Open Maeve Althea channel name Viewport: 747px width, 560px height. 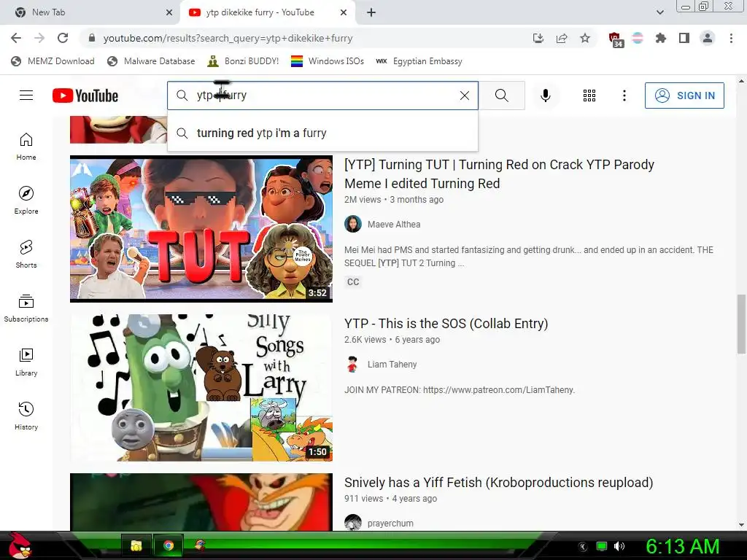[394, 225]
